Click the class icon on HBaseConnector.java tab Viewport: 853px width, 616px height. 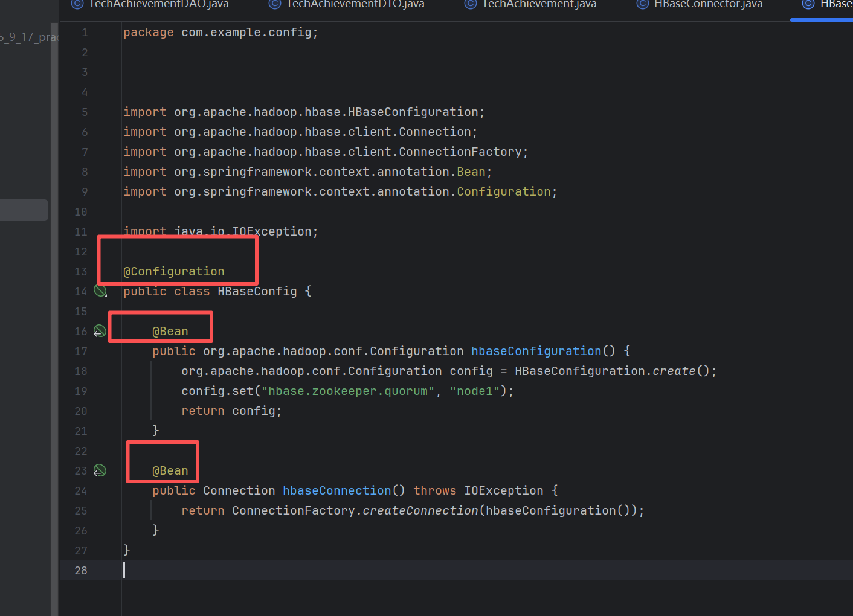pos(643,4)
